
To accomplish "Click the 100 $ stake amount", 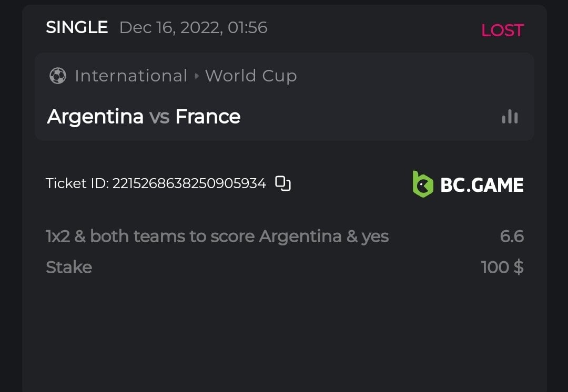I will [x=502, y=267].
